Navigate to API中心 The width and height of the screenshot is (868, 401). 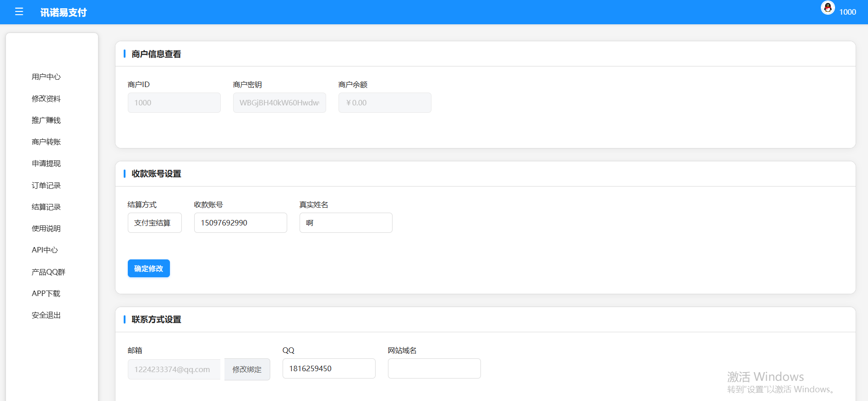[x=44, y=250]
